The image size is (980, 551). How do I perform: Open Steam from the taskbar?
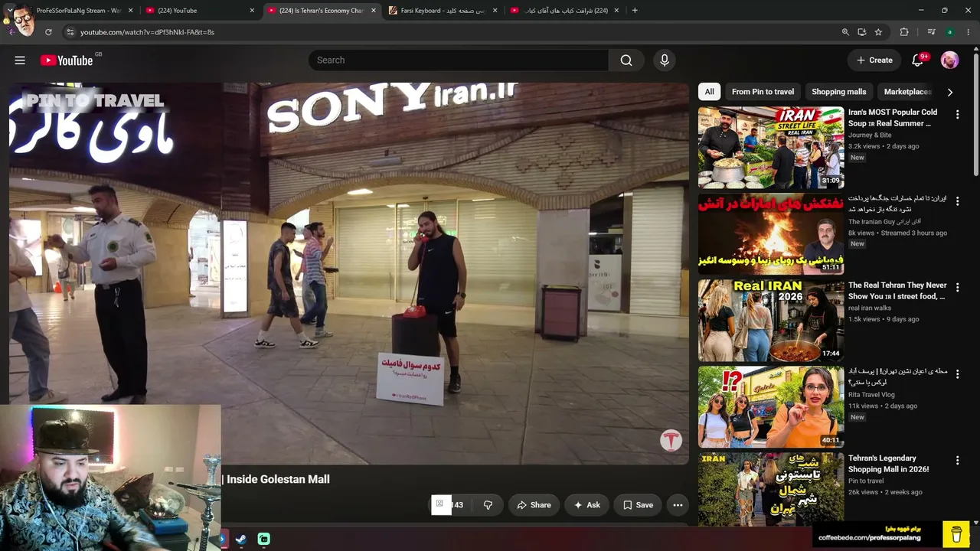[x=240, y=540]
